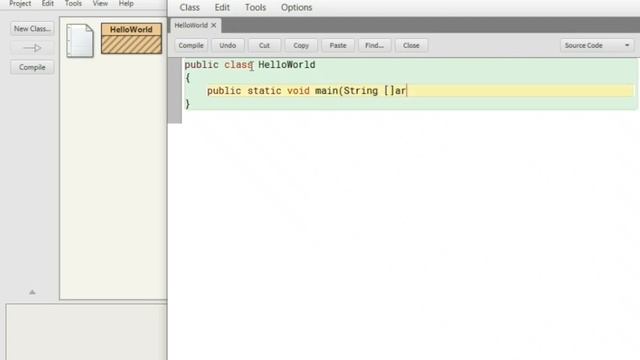The height and width of the screenshot is (360, 640).
Task: Click the closing brace line in code
Action: click(188, 104)
